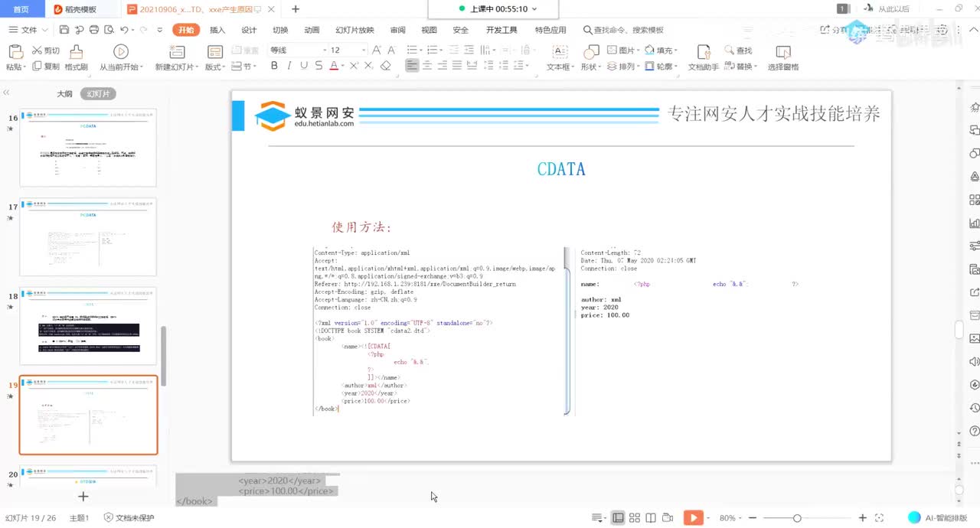Open the Animations (动画) ribbon tab

[312, 30]
